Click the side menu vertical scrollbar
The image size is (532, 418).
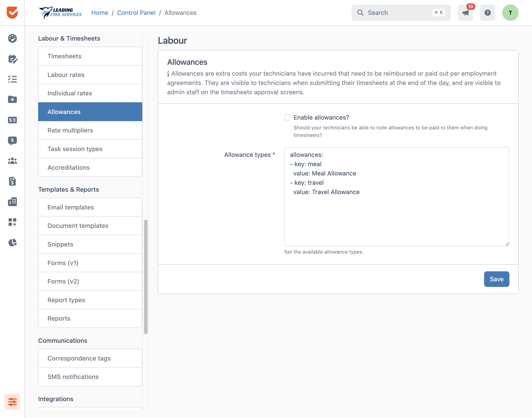146,277
